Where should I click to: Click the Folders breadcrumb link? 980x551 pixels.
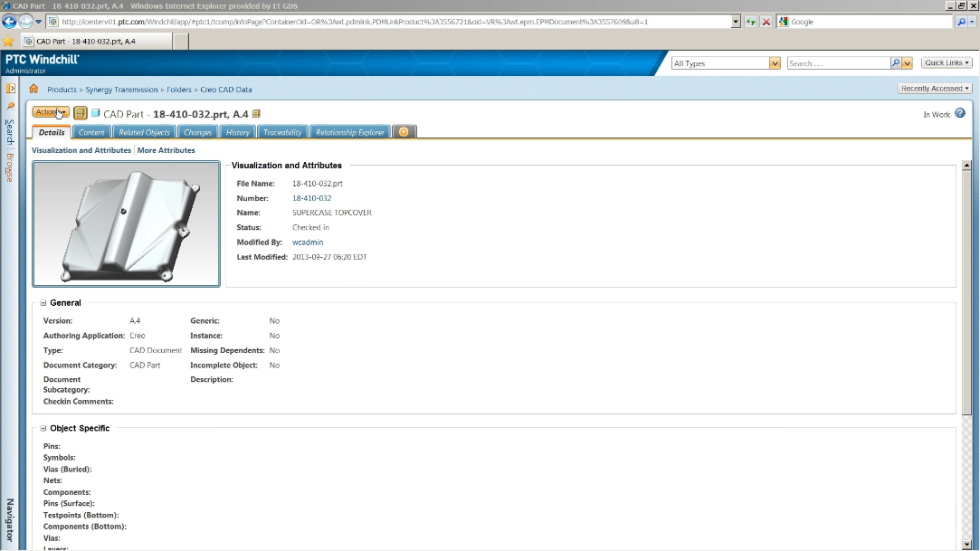pyautogui.click(x=179, y=90)
